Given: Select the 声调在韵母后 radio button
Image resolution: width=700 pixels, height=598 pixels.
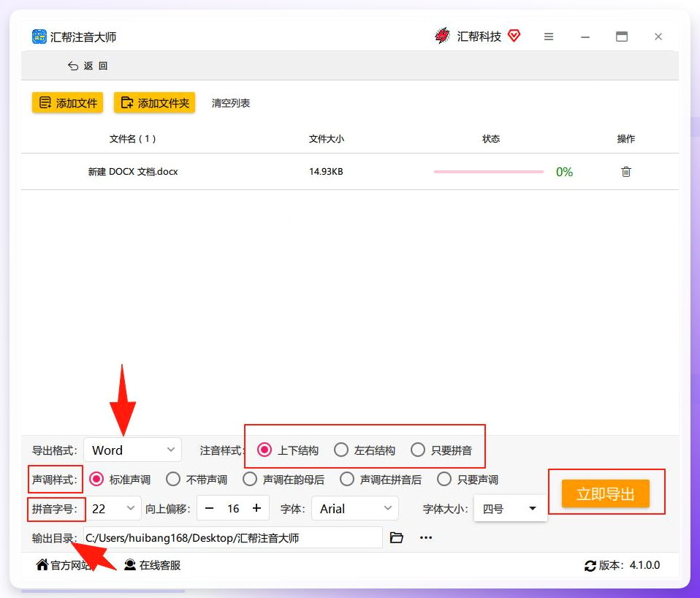Looking at the screenshot, I should point(250,479).
